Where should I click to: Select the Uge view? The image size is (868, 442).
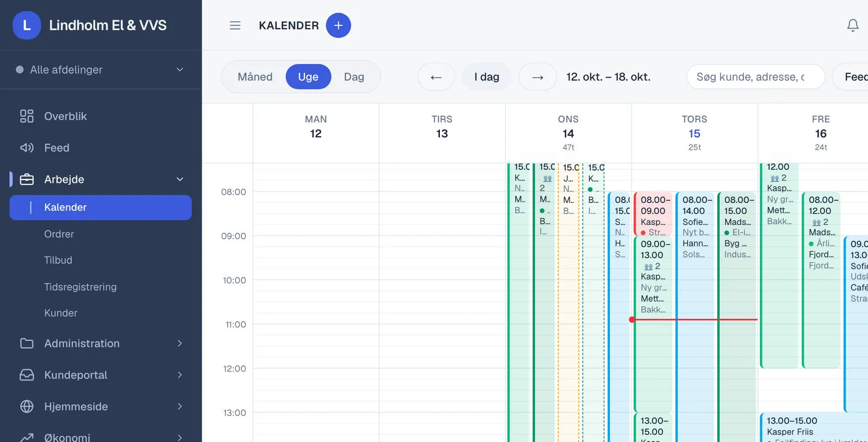[308, 77]
